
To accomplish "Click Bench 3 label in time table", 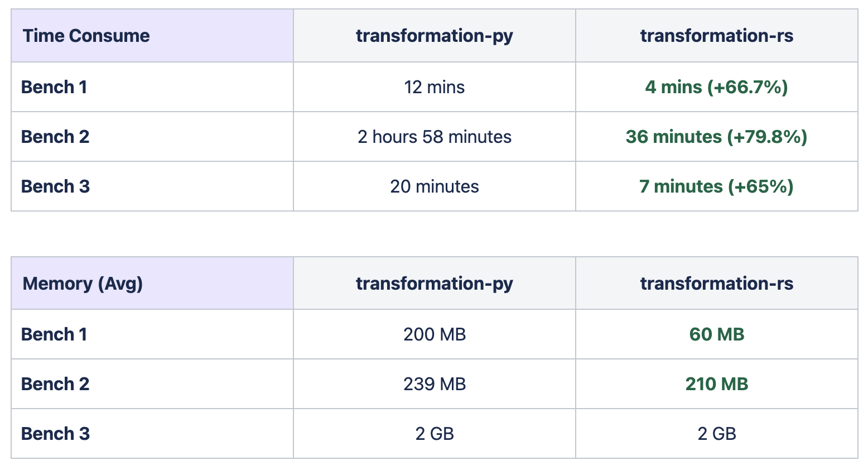I will [x=55, y=186].
